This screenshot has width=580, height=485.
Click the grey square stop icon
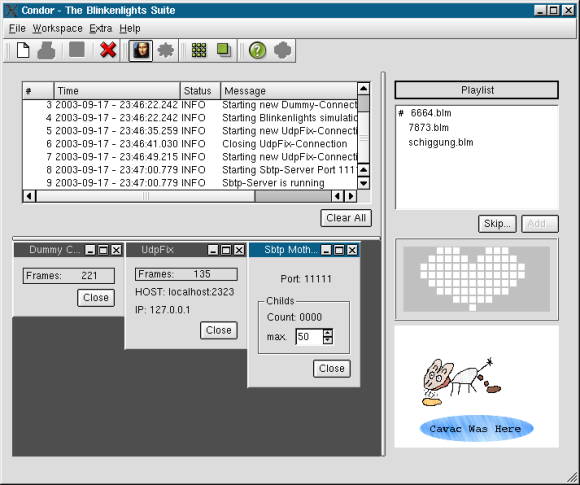(77, 49)
